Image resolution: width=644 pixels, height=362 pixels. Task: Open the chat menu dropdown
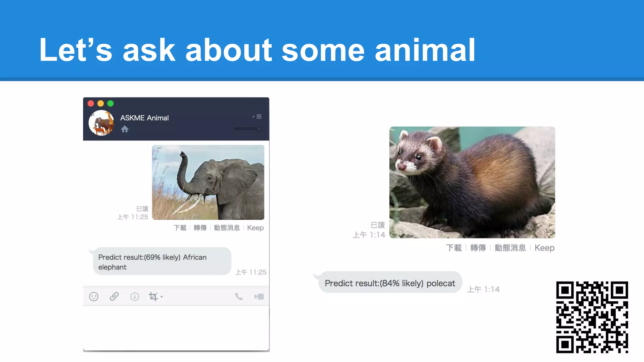click(257, 117)
